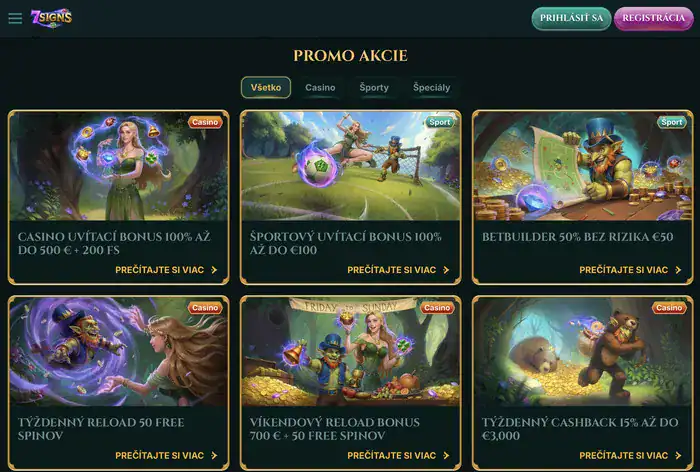Open the weekly reload 50 free spins image

(x=118, y=352)
